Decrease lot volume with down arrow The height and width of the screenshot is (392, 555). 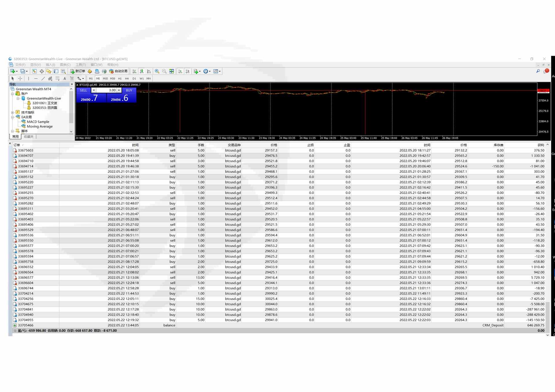pyautogui.click(x=94, y=90)
